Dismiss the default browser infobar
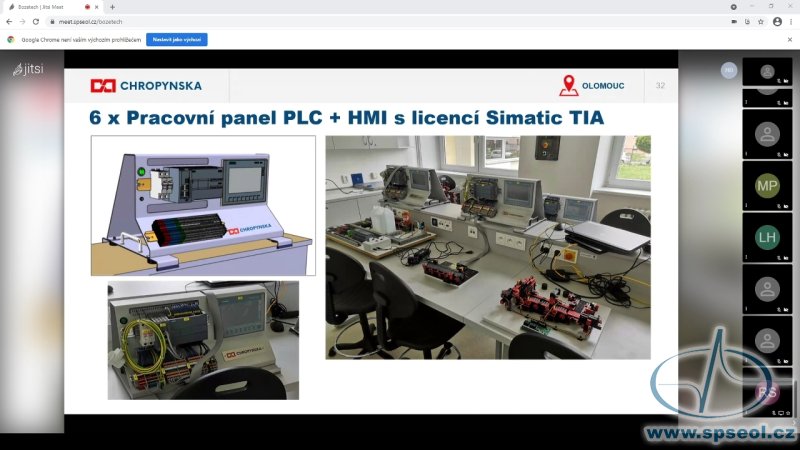This screenshot has height=450, width=800. click(790, 39)
